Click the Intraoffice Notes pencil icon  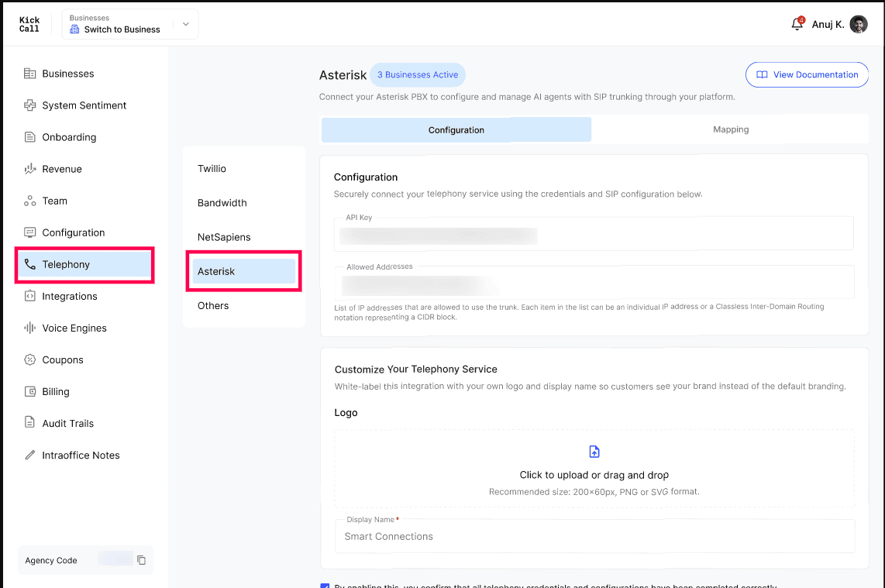pos(29,455)
